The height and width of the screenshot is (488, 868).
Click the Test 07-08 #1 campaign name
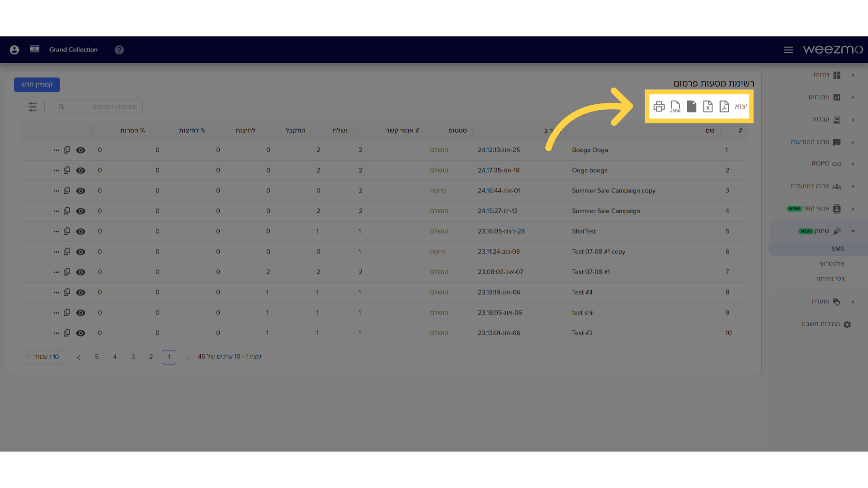pos(591,272)
